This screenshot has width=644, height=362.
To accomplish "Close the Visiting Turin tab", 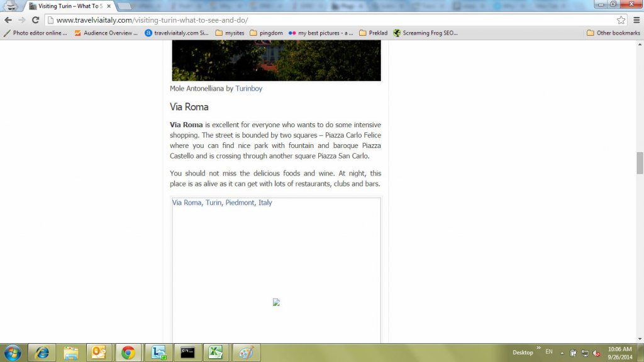I will pos(109,6).
